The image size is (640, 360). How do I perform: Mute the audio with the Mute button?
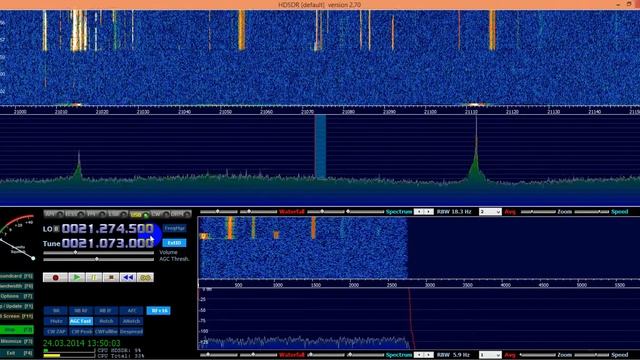pyautogui.click(x=56, y=321)
